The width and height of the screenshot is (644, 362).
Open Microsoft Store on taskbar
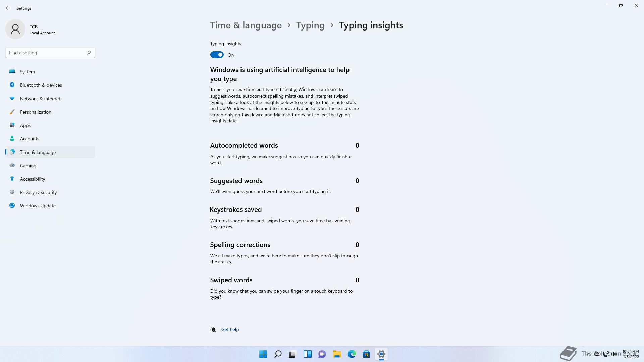click(367, 354)
